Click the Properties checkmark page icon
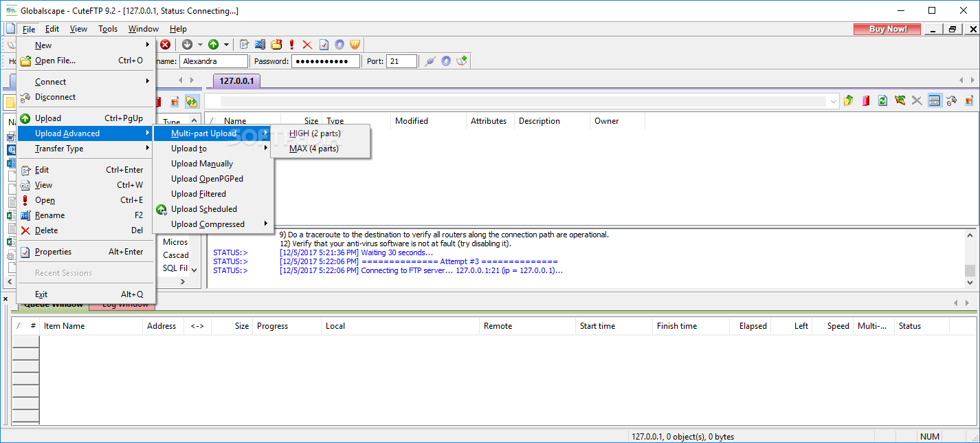The width and height of the screenshot is (980, 443). point(324,45)
